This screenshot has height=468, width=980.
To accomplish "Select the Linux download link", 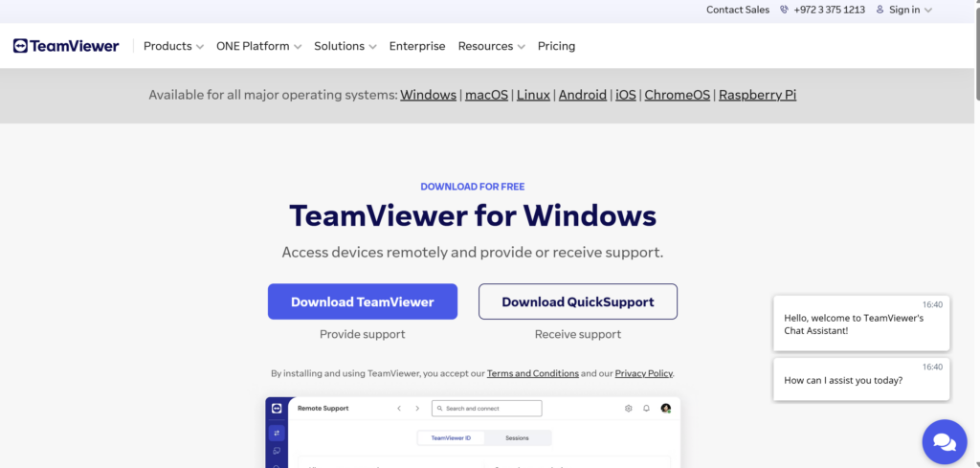I will coord(533,95).
